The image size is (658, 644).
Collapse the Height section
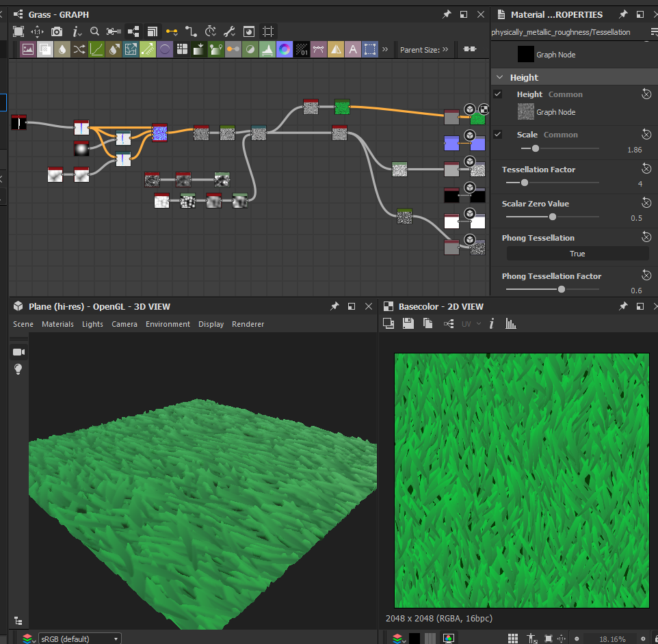pos(499,77)
